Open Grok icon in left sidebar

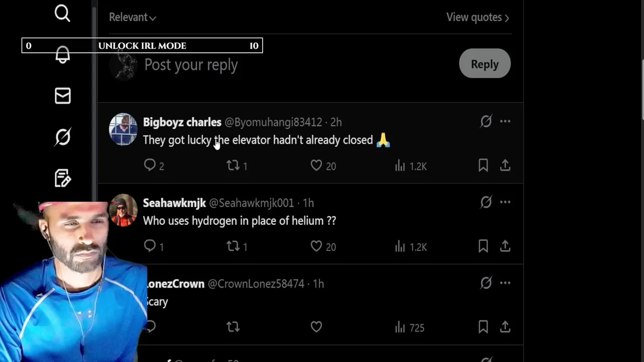click(62, 137)
